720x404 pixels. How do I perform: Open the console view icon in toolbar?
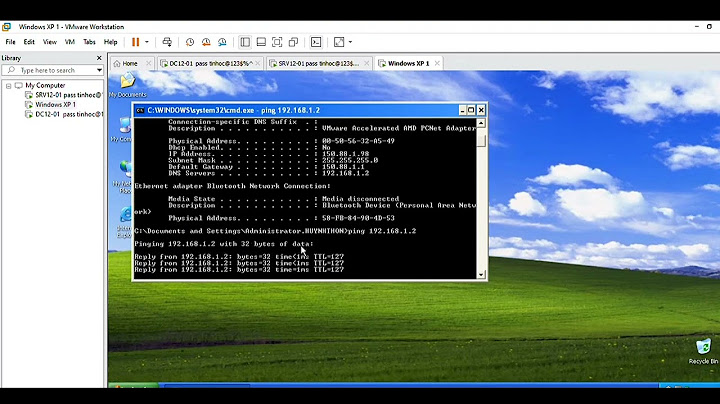pyautogui.click(x=316, y=42)
